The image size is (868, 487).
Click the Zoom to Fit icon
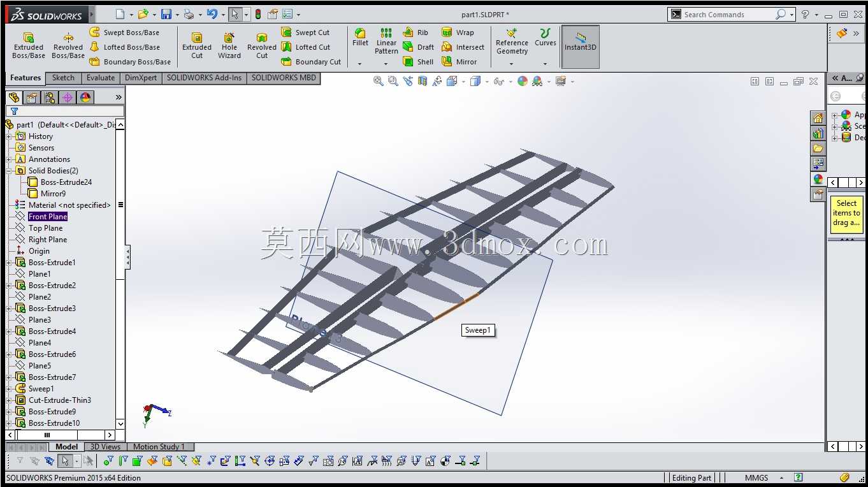379,81
